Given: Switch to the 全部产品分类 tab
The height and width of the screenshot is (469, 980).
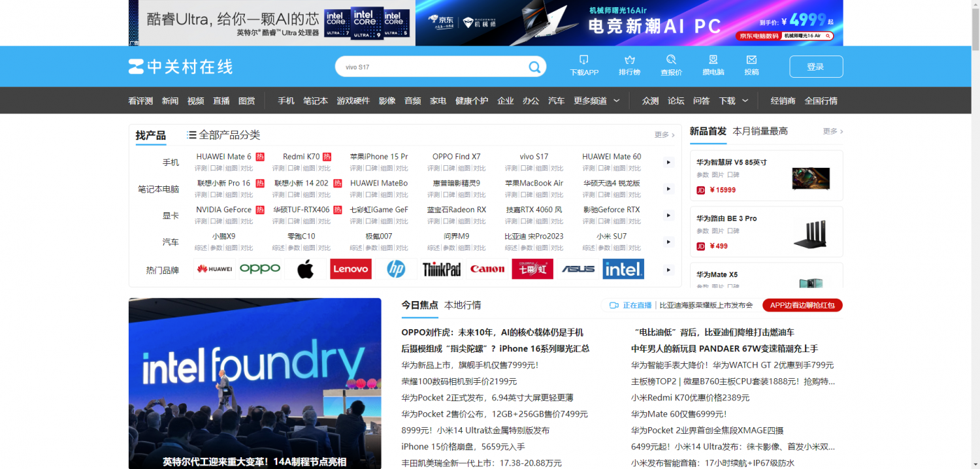Looking at the screenshot, I should 229,135.
